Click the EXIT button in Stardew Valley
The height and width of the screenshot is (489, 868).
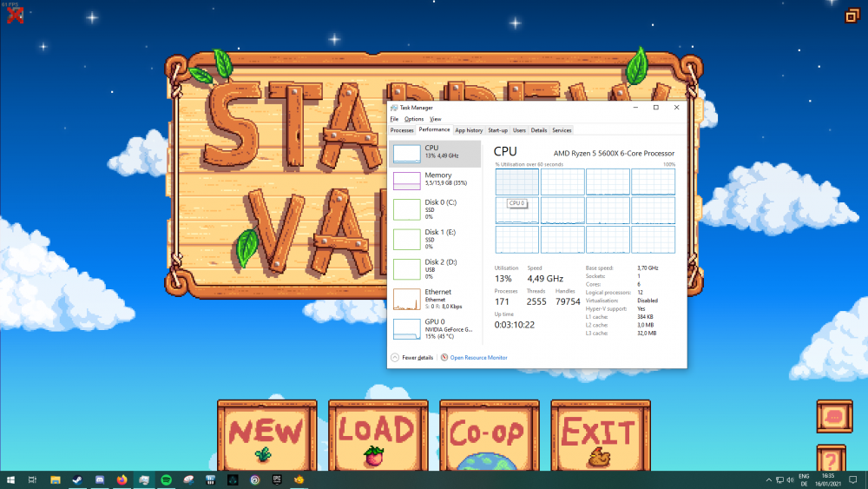[601, 435]
